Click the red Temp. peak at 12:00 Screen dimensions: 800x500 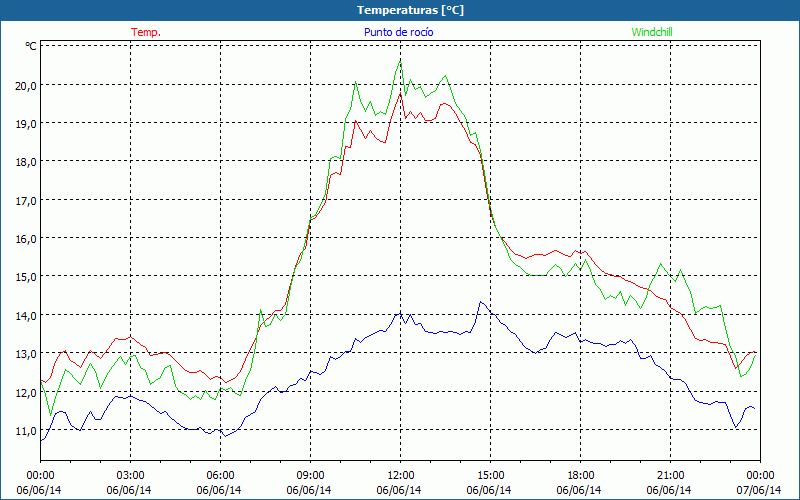pyautogui.click(x=401, y=93)
